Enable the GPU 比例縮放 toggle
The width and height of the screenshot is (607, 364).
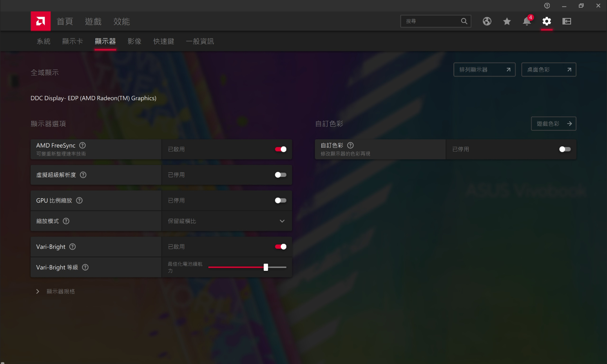[x=281, y=201]
